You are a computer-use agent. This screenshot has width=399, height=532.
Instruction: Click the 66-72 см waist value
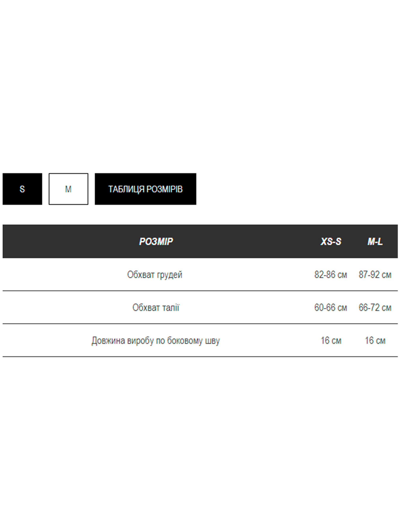[x=375, y=308]
